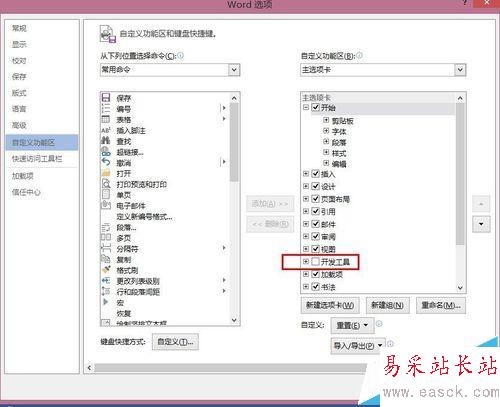Click the Macro (宏) play icon

point(106,302)
